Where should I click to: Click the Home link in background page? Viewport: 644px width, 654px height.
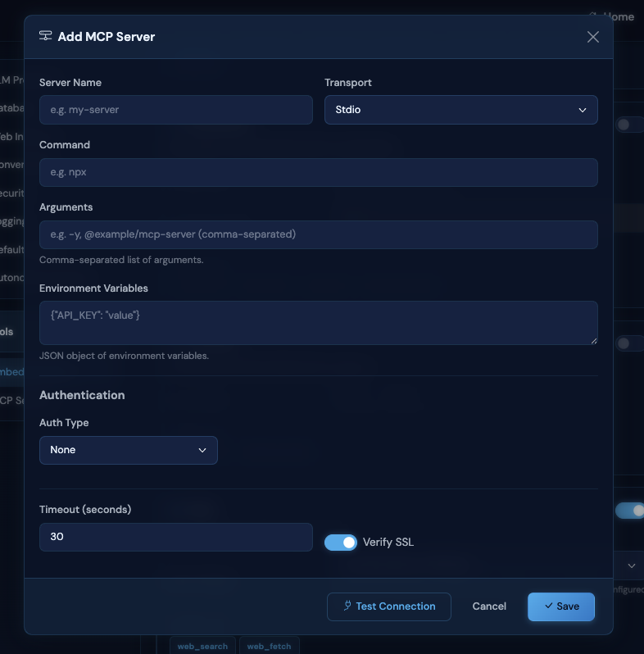[x=618, y=17]
